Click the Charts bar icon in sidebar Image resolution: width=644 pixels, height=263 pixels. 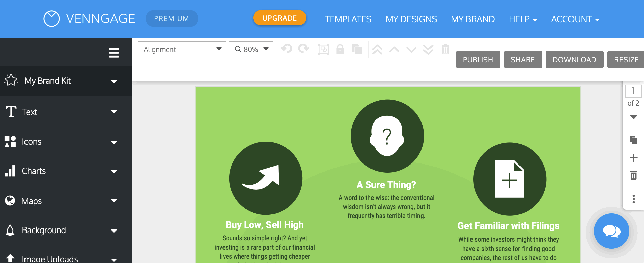pos(10,171)
